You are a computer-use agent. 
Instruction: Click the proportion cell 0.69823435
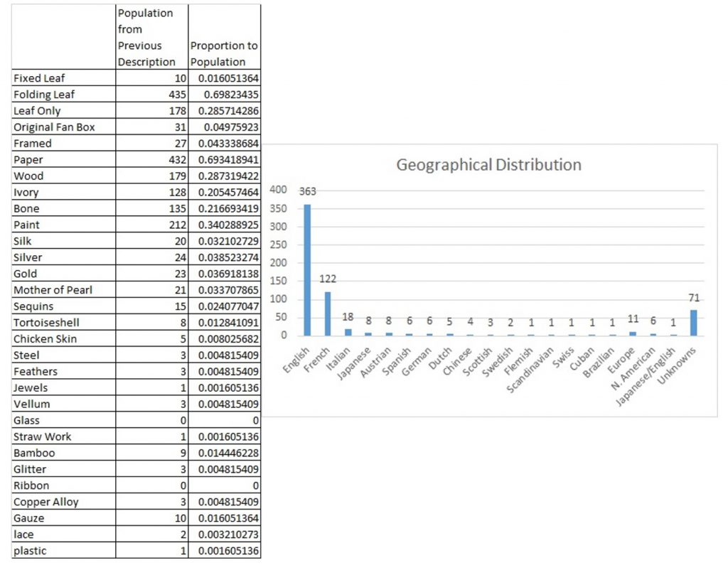225,95
